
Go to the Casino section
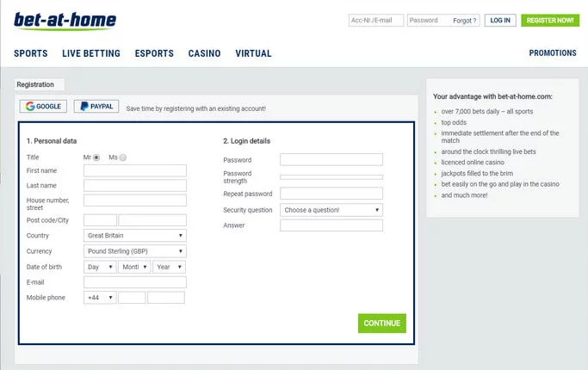click(204, 53)
